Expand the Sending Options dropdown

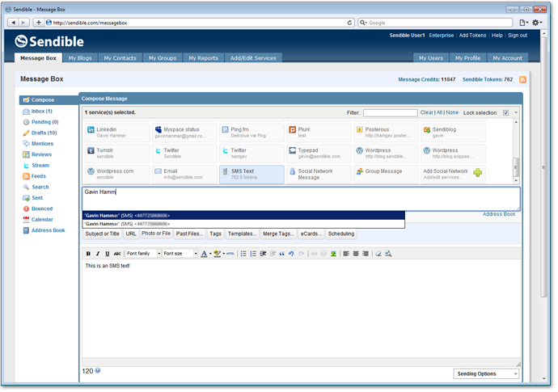click(x=487, y=375)
